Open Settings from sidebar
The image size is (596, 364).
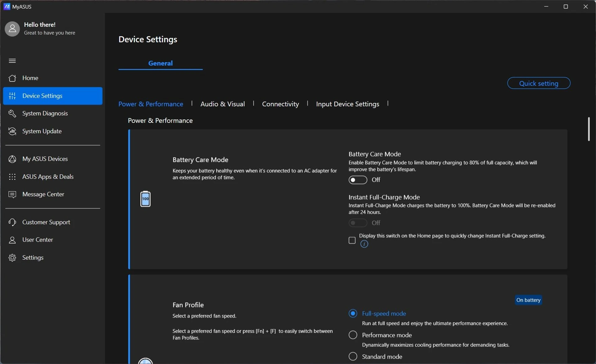coord(53,258)
